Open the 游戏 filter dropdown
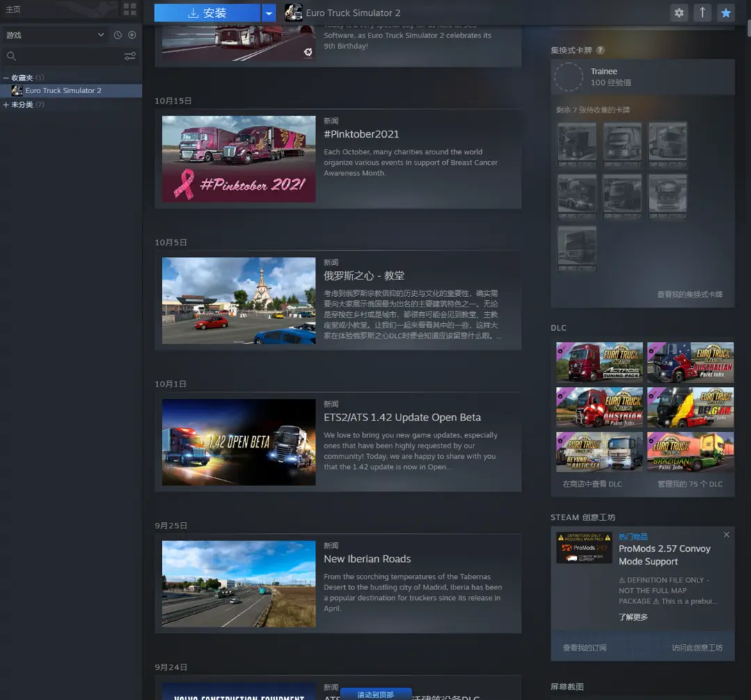The height and width of the screenshot is (700, 751). click(x=55, y=35)
